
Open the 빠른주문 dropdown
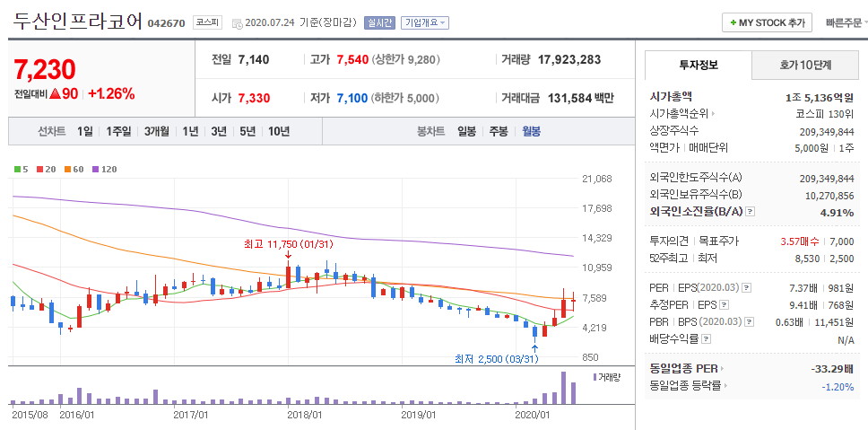[x=846, y=22]
